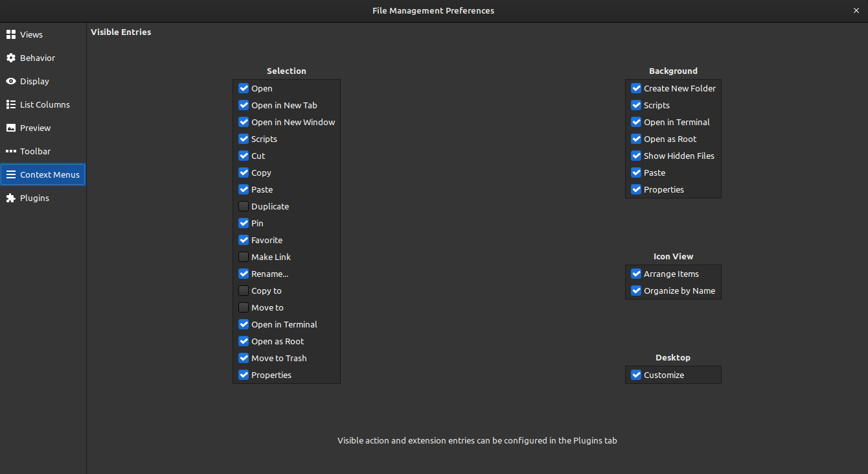Open the Preview tab label
Image resolution: width=868 pixels, height=474 pixels.
click(35, 128)
